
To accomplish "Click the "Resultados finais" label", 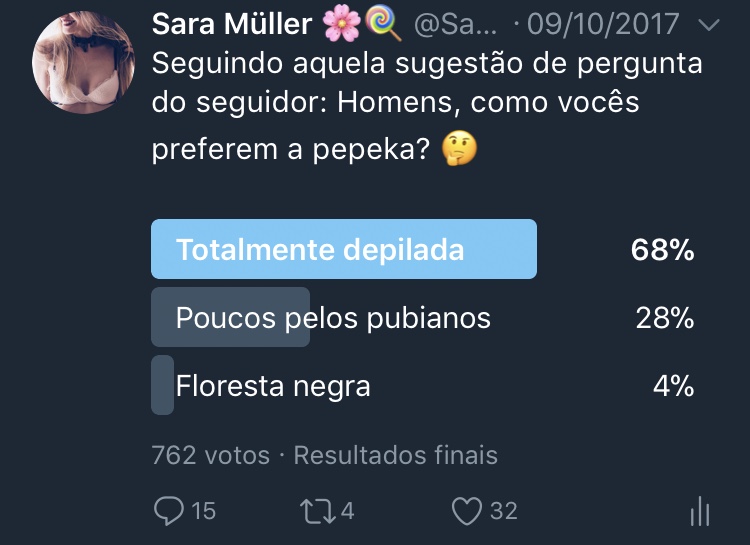I will (395, 455).
